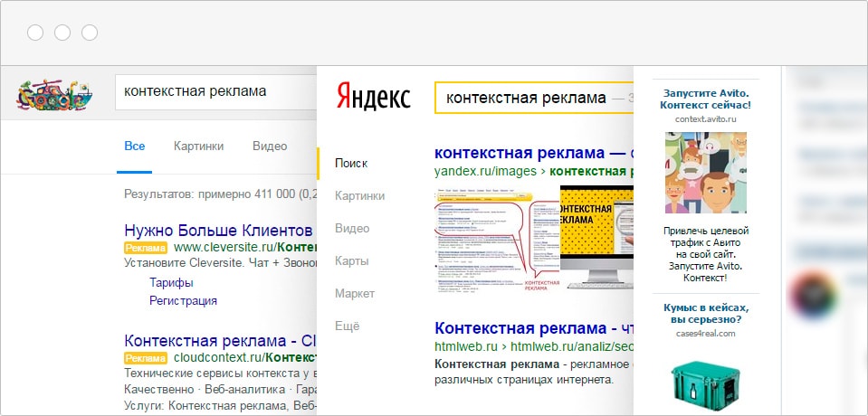Open the search results screenshot thumbnail

tap(497, 240)
